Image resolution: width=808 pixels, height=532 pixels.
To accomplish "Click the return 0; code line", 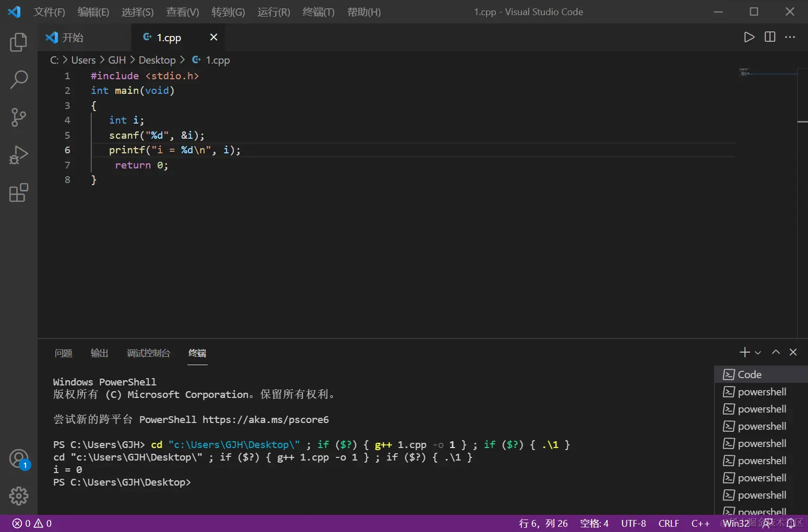I will point(141,165).
